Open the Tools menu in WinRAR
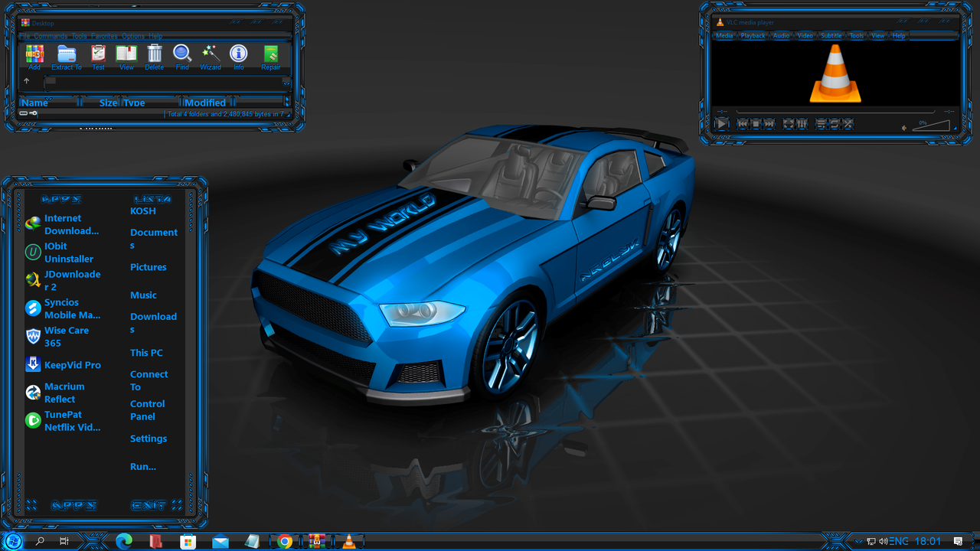 (80, 36)
